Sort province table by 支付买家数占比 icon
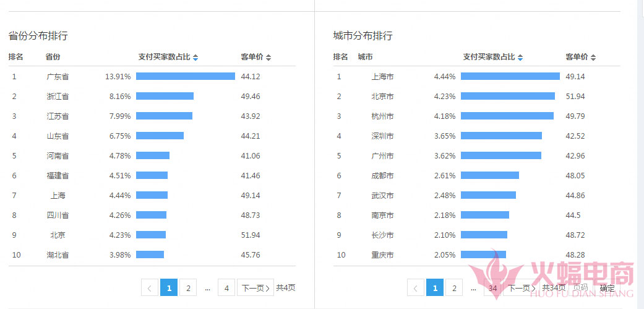The image size is (644, 309). 195,58
